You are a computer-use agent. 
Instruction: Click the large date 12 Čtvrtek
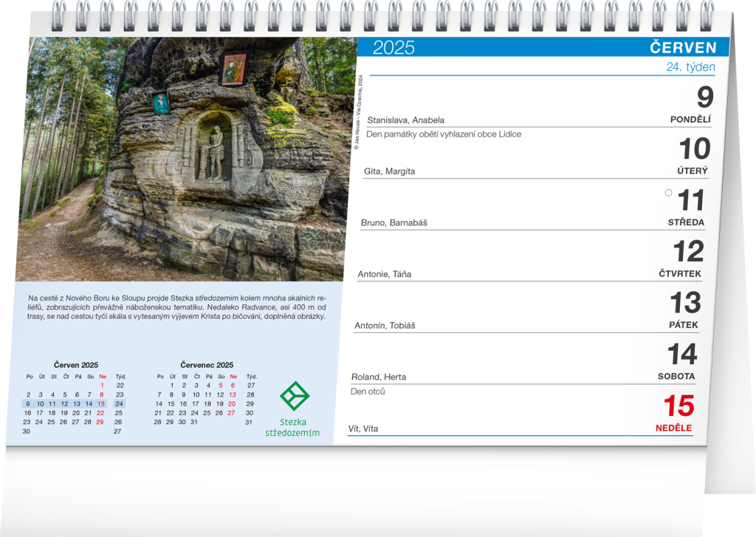click(x=688, y=253)
